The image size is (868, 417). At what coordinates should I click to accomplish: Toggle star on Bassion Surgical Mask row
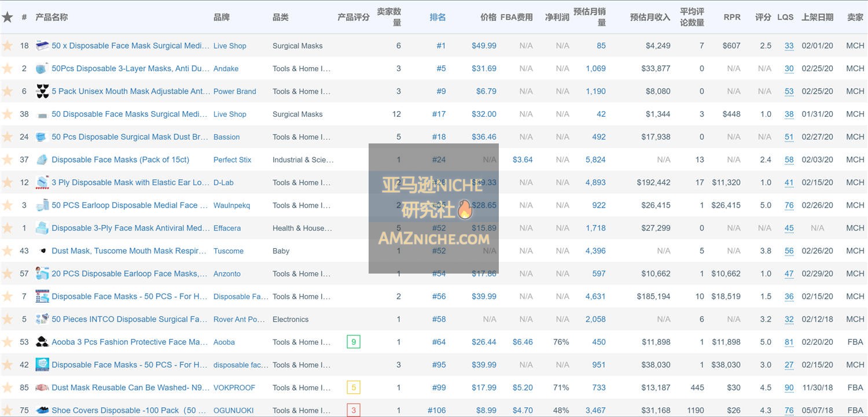(x=7, y=137)
